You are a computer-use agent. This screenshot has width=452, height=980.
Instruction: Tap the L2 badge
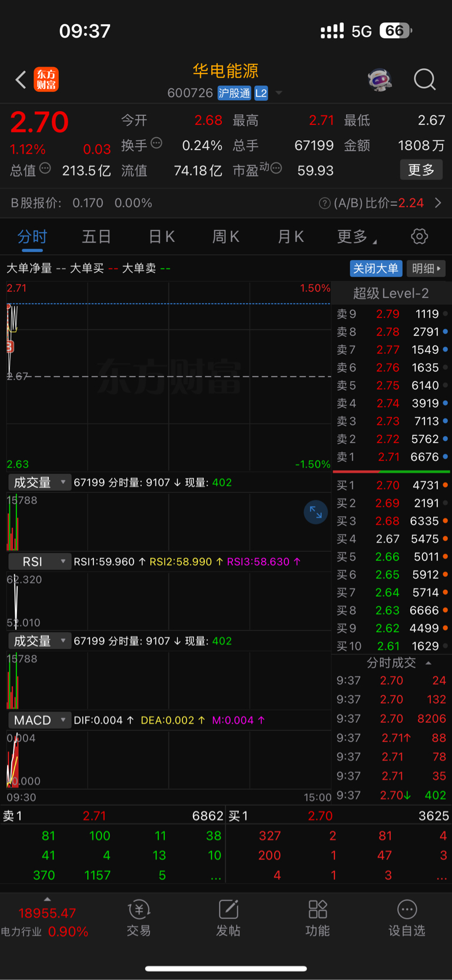261,93
